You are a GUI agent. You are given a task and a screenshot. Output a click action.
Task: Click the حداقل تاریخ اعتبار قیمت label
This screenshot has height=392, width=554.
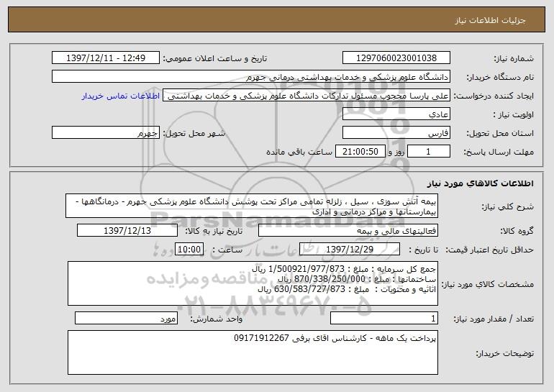coord(490,250)
